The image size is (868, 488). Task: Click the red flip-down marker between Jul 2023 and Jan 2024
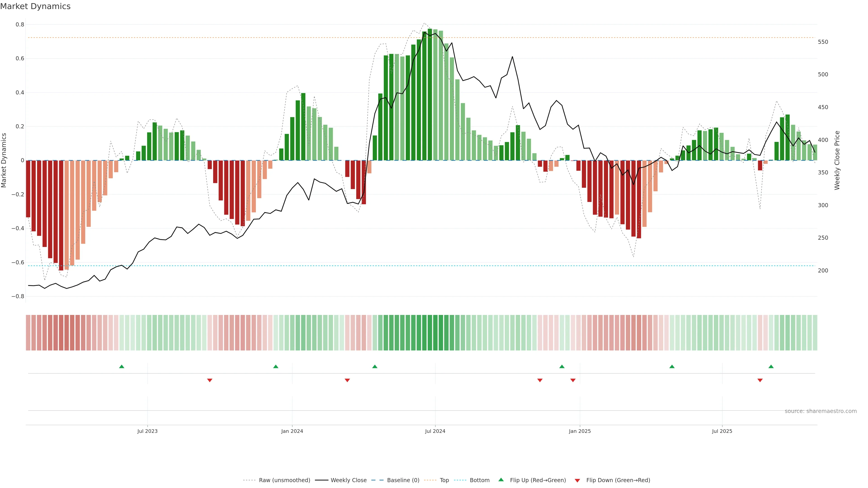click(210, 380)
